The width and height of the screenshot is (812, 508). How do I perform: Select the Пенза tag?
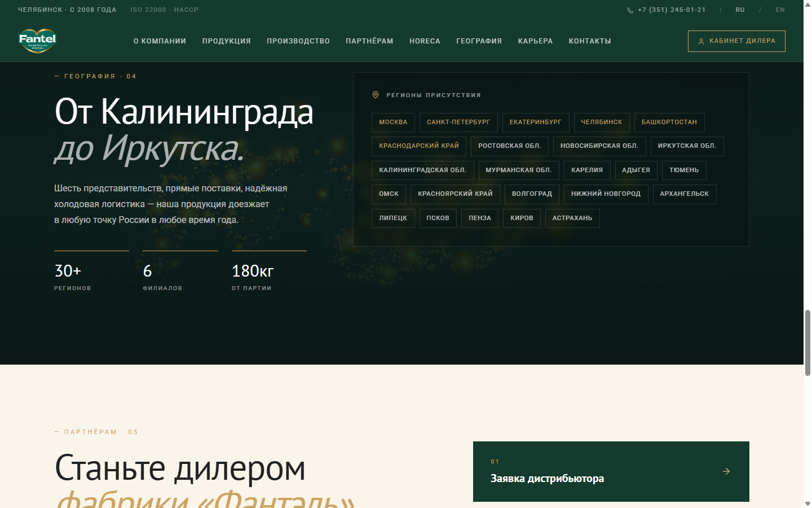(480, 218)
